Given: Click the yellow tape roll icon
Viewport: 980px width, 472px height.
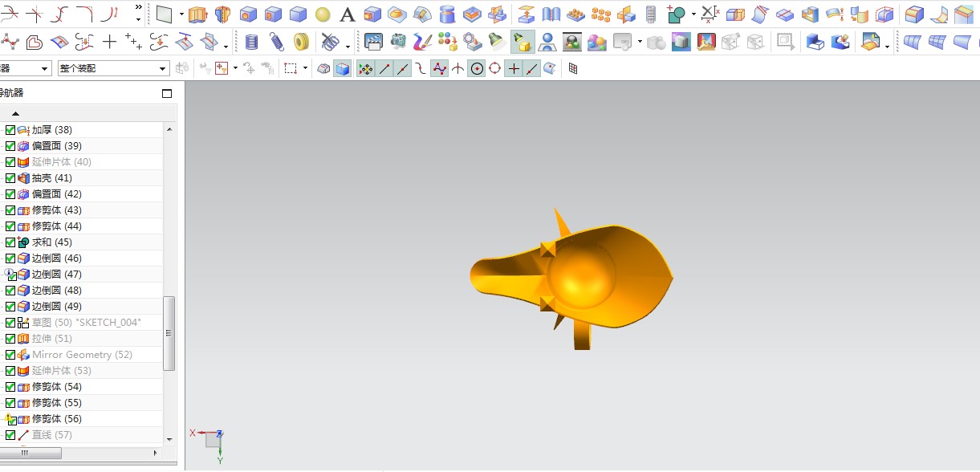Looking at the screenshot, I should click(301, 43).
